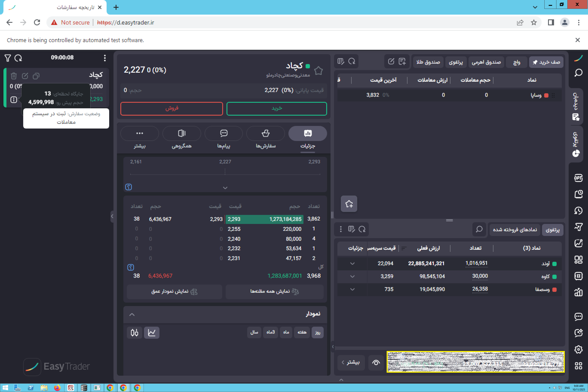
Task: Copy the order using duplicate icon
Action: click(36, 76)
